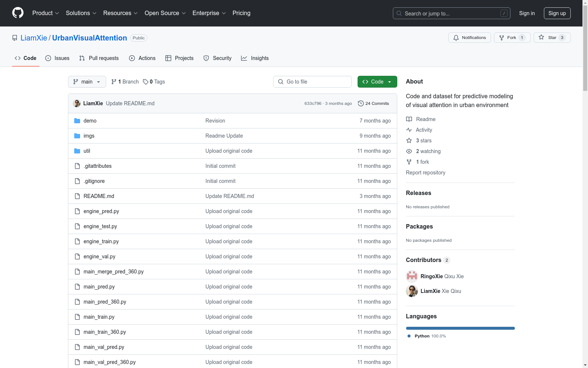The width and height of the screenshot is (588, 368).
Task: Switch to the Insights tab
Action: click(255, 58)
